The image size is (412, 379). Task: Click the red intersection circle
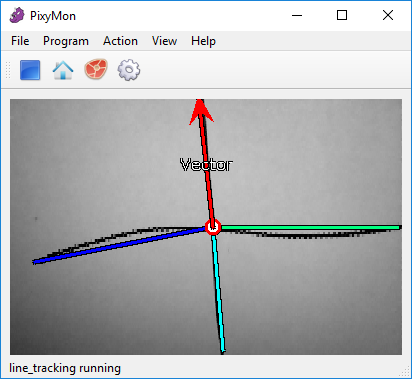[x=213, y=227]
